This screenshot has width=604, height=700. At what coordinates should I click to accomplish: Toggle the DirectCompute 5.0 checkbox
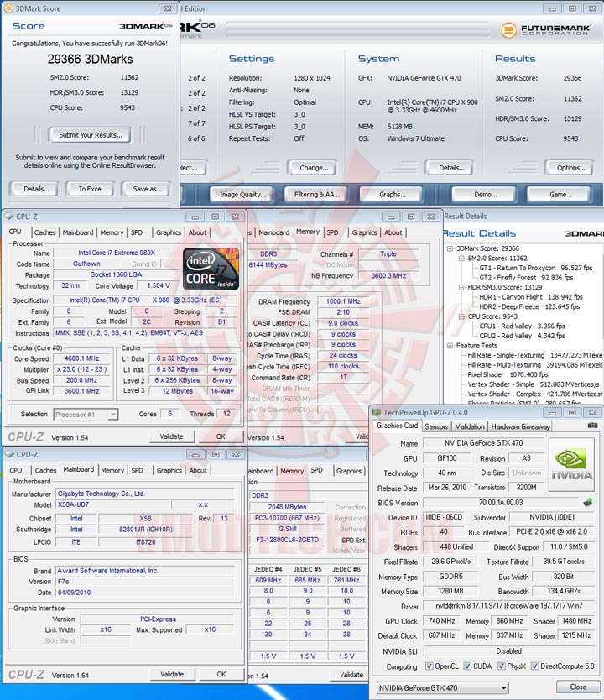pos(535,666)
